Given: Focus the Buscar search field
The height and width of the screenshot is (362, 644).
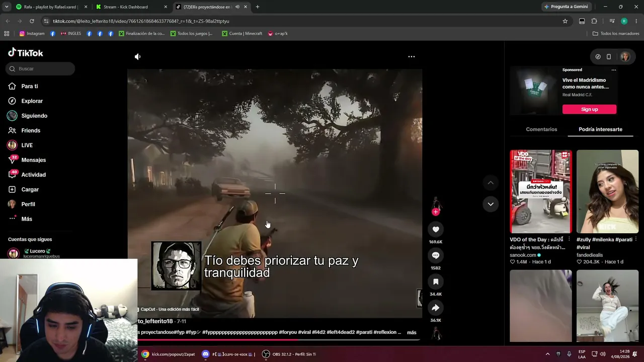Looking at the screenshot, I should click(x=40, y=69).
